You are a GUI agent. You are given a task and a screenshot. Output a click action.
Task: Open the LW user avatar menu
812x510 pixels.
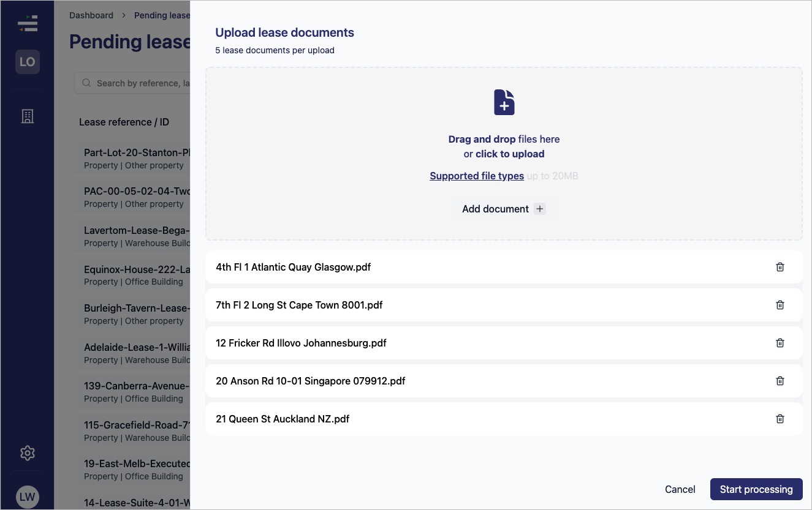coord(27,497)
